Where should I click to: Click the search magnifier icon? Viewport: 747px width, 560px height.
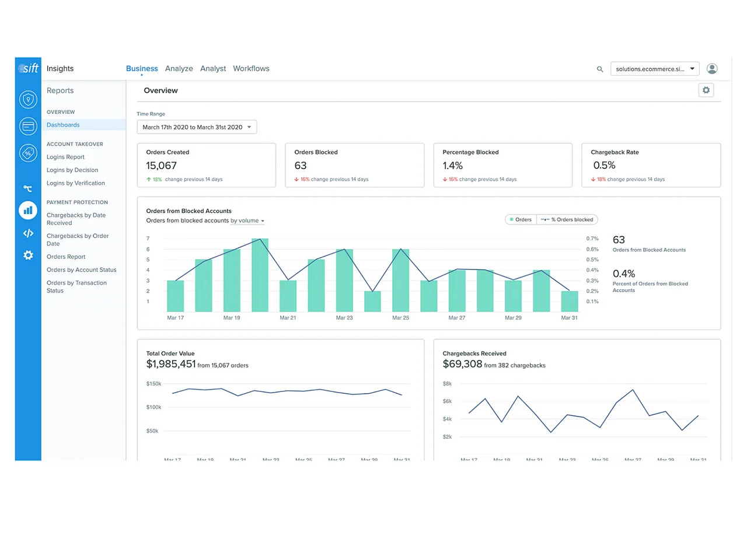tap(599, 69)
